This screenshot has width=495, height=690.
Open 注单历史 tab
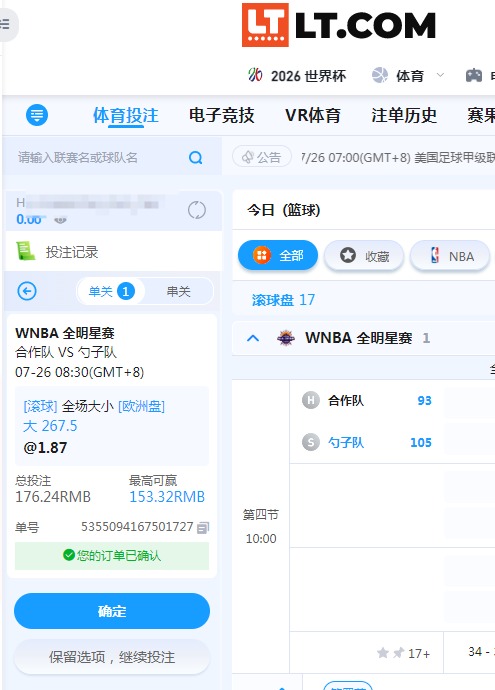404,115
